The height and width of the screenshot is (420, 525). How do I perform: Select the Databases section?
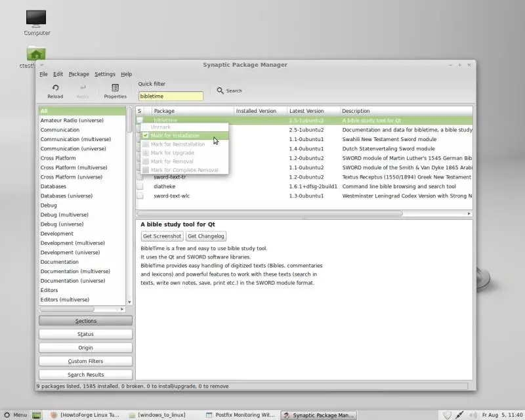point(82,186)
